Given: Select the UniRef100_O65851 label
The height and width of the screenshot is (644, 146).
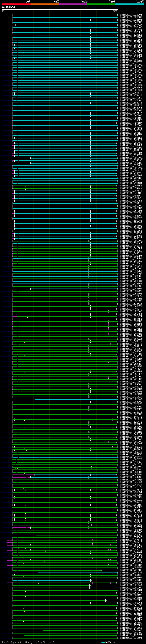Looking at the screenshot, I should (x=131, y=474).
